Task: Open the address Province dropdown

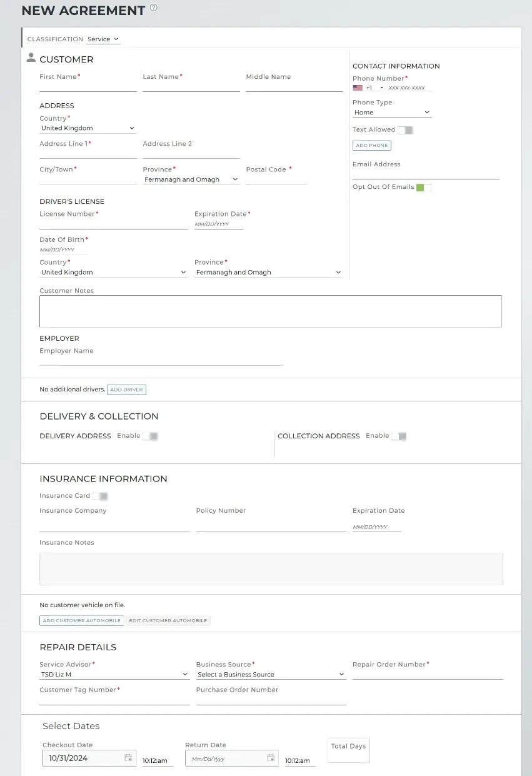Action: [x=191, y=179]
